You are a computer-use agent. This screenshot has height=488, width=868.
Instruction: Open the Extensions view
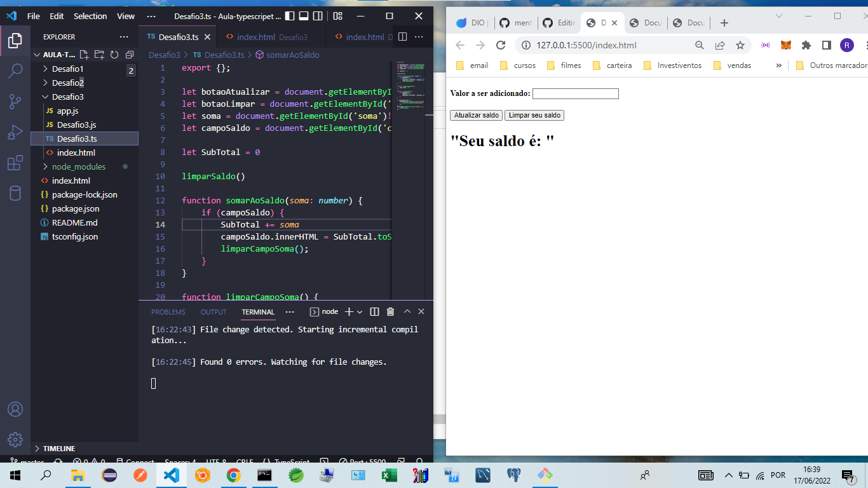tap(15, 162)
